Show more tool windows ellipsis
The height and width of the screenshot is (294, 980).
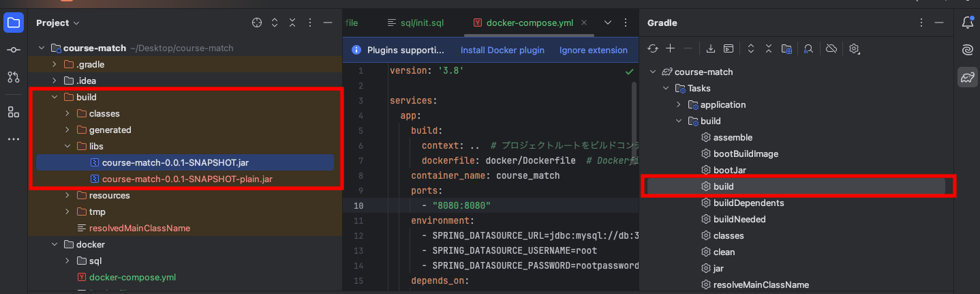(13, 139)
